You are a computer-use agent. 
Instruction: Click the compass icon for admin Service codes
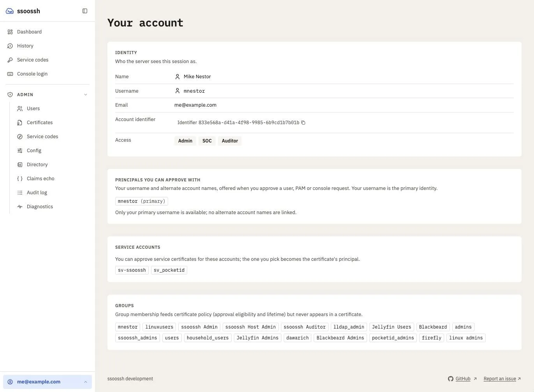pyautogui.click(x=20, y=137)
